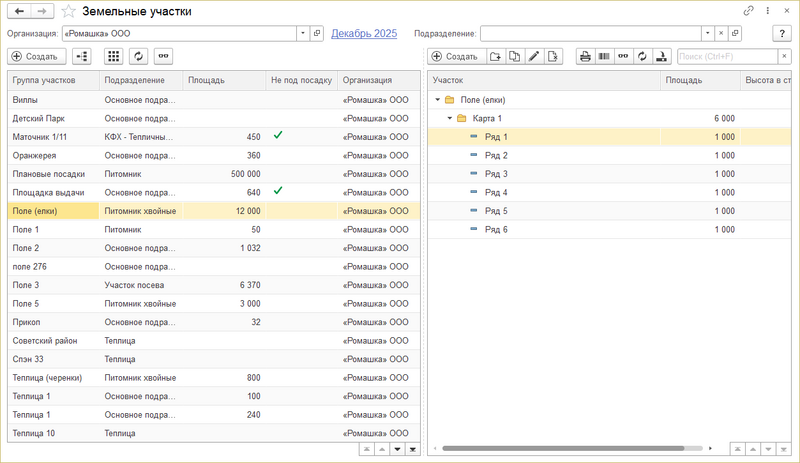
Task: Open the Декабрь 2025 period link
Action: (364, 33)
